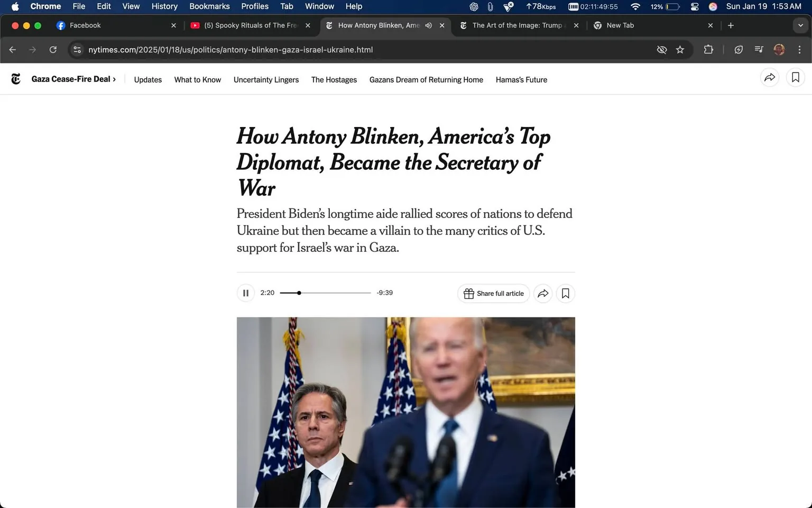The width and height of the screenshot is (812, 508).
Task: Open the Bookmarks menu in menu bar
Action: click(209, 6)
